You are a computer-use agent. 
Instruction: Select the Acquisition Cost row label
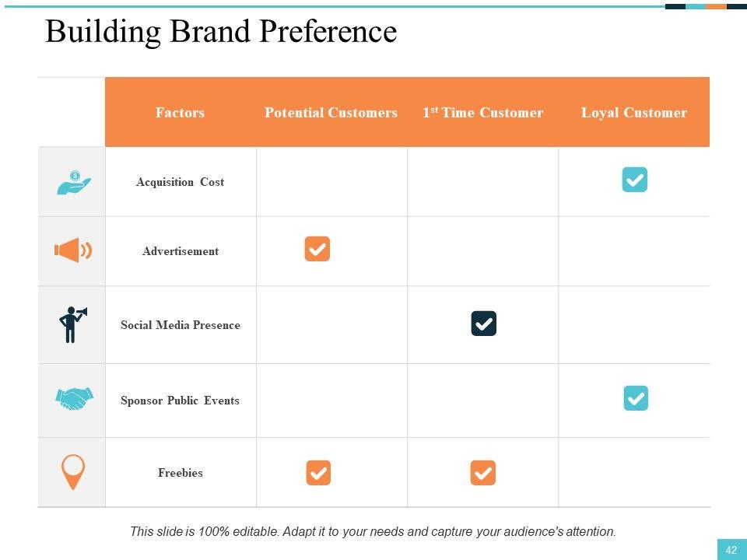[180, 182]
